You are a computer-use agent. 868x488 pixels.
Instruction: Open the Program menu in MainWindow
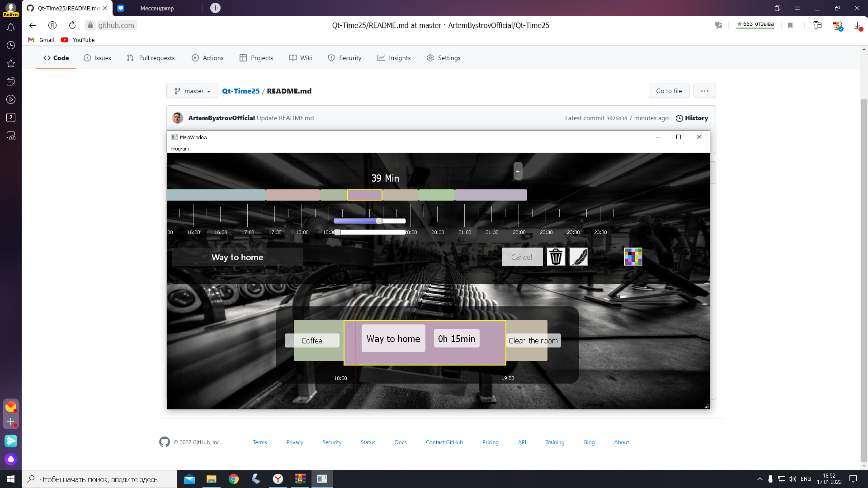tap(179, 148)
